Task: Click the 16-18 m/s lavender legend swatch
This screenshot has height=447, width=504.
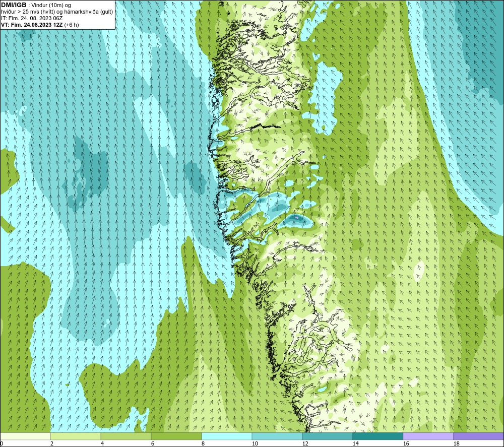Action: coord(428,436)
